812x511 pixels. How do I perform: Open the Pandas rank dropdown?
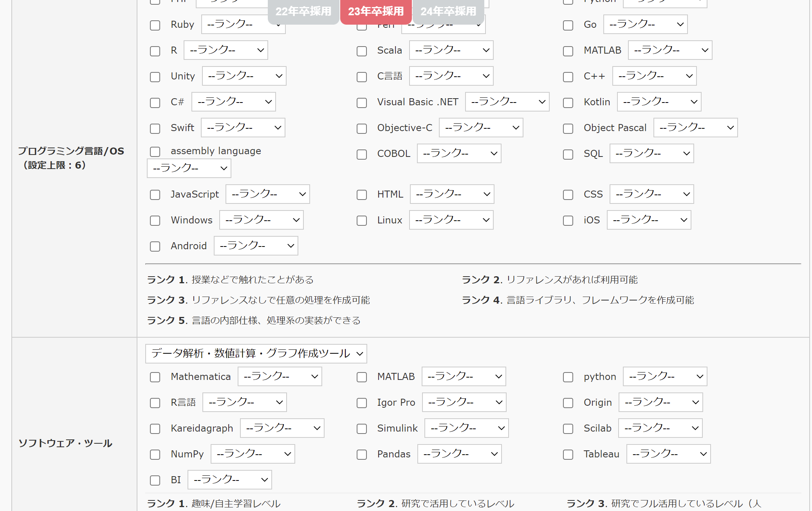tap(459, 454)
